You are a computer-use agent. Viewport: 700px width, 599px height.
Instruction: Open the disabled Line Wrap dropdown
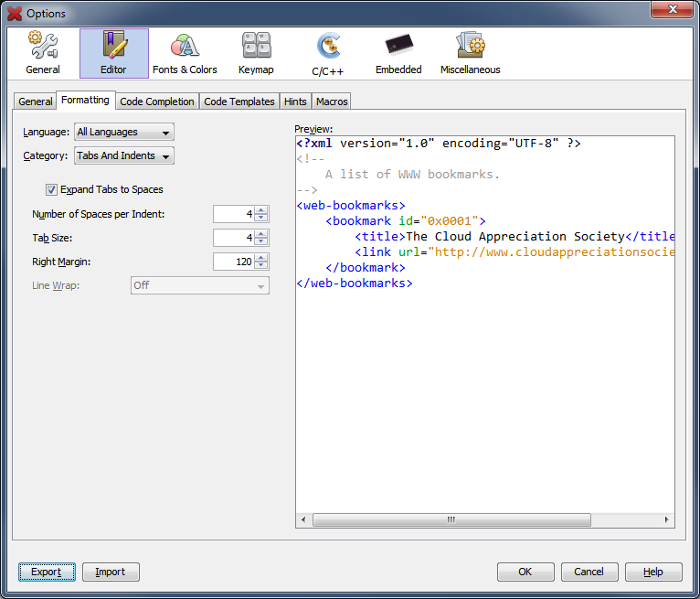point(200,285)
